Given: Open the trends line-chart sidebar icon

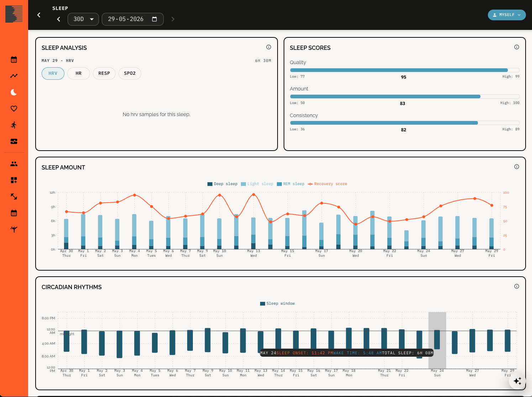Looking at the screenshot, I should 14,76.
